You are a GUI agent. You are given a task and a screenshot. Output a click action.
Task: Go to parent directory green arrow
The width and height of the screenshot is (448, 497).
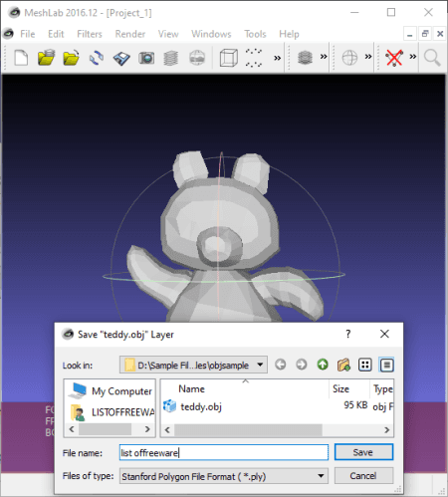[323, 365]
